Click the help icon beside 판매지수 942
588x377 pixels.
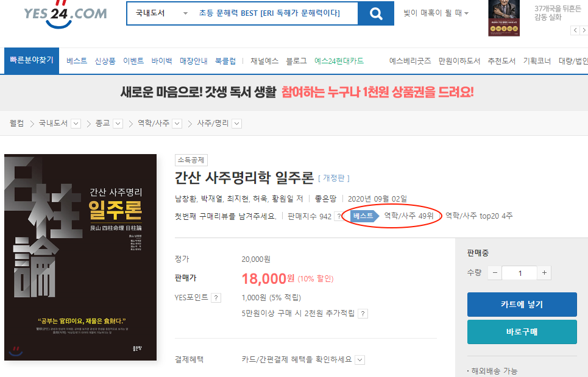pyautogui.click(x=338, y=216)
